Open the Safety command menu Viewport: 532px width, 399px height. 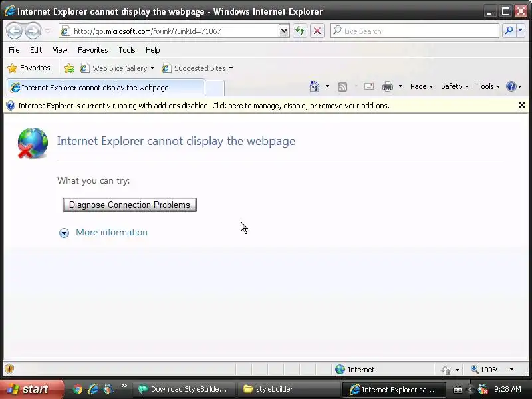point(455,86)
